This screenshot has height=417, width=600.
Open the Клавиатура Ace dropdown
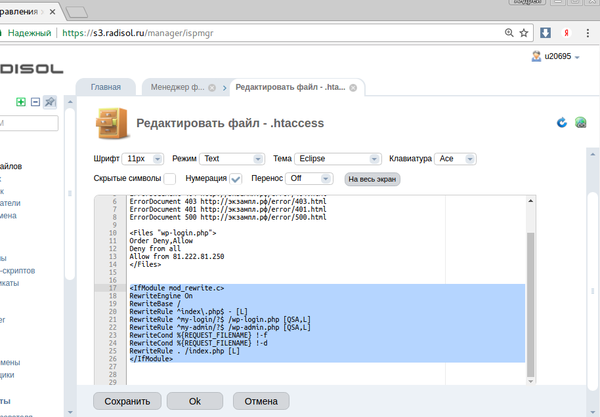coord(455,159)
